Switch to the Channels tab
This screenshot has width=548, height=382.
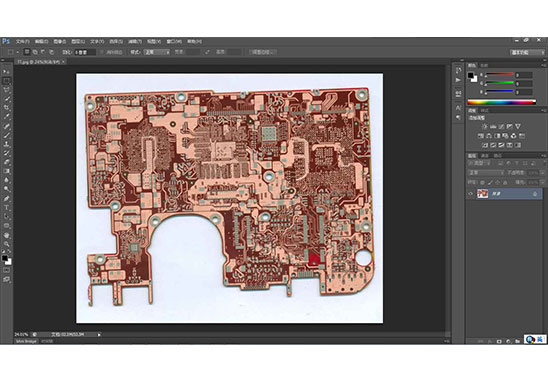tap(485, 156)
